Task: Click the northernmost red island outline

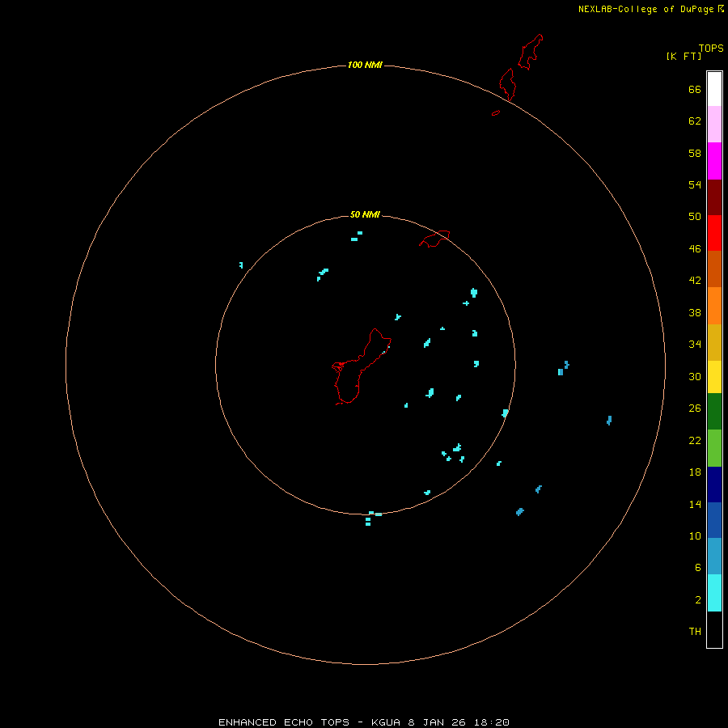Action: (530, 52)
